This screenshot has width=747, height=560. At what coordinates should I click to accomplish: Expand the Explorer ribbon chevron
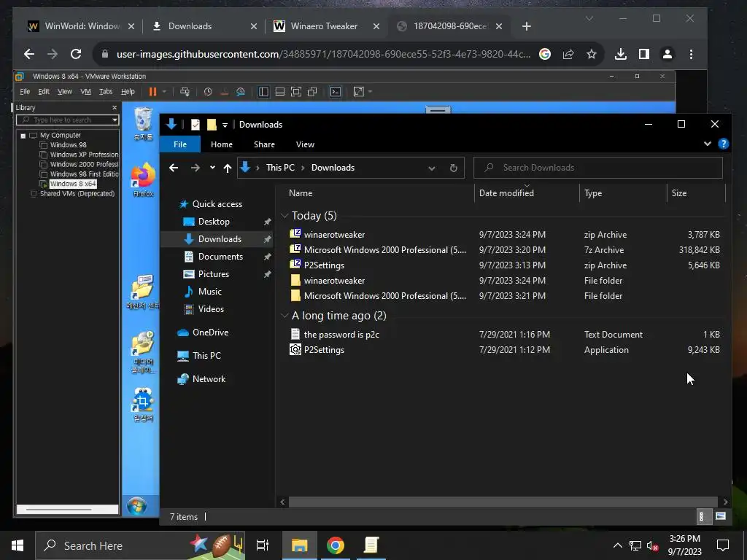click(708, 144)
